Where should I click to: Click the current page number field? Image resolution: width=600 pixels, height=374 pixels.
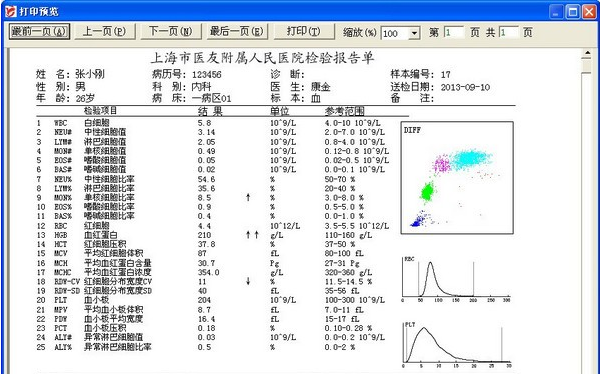[x=454, y=33]
